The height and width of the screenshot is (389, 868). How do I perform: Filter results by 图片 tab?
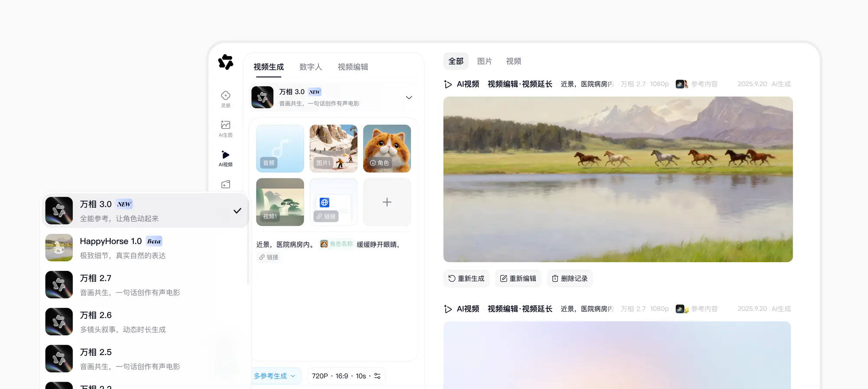pos(484,61)
